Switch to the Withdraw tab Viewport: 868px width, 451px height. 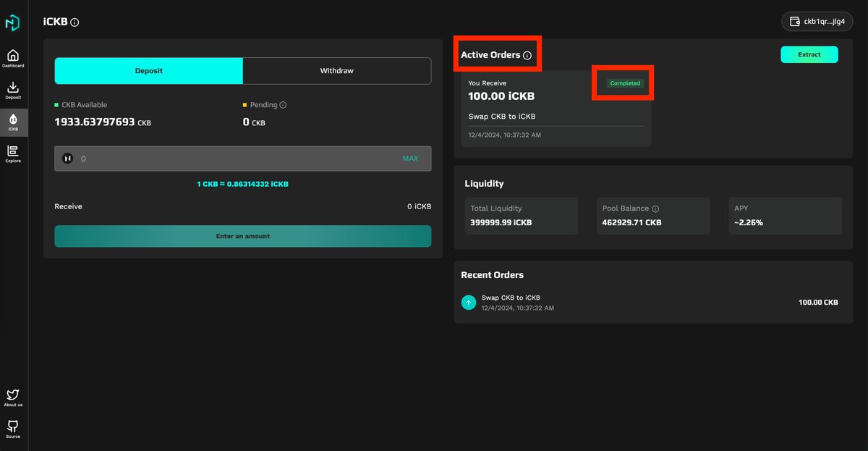click(x=337, y=70)
